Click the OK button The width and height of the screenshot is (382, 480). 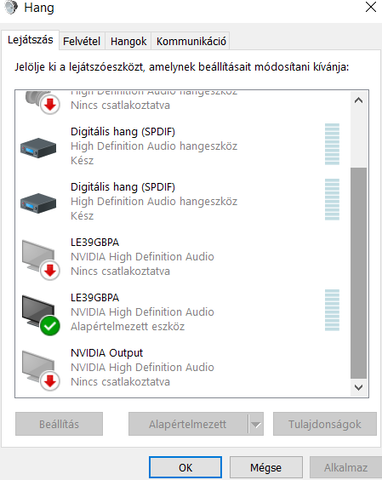pos(185,468)
